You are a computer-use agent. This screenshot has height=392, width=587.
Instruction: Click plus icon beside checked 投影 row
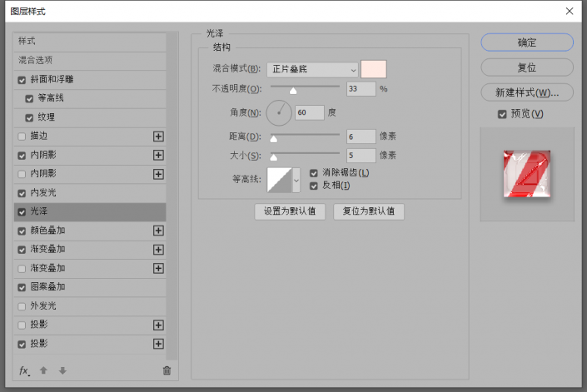pyautogui.click(x=158, y=344)
